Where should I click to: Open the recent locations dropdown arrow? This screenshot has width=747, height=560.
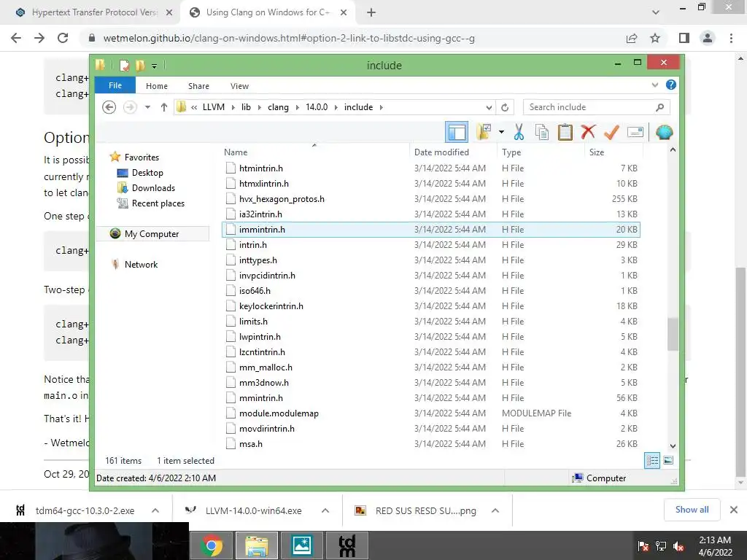point(147,107)
